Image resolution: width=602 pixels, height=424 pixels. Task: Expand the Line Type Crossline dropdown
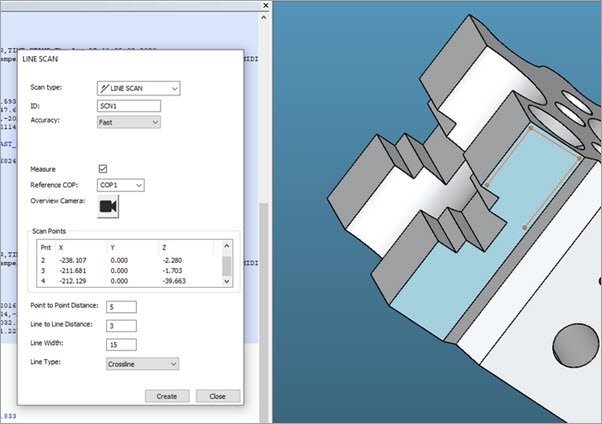pos(140,364)
